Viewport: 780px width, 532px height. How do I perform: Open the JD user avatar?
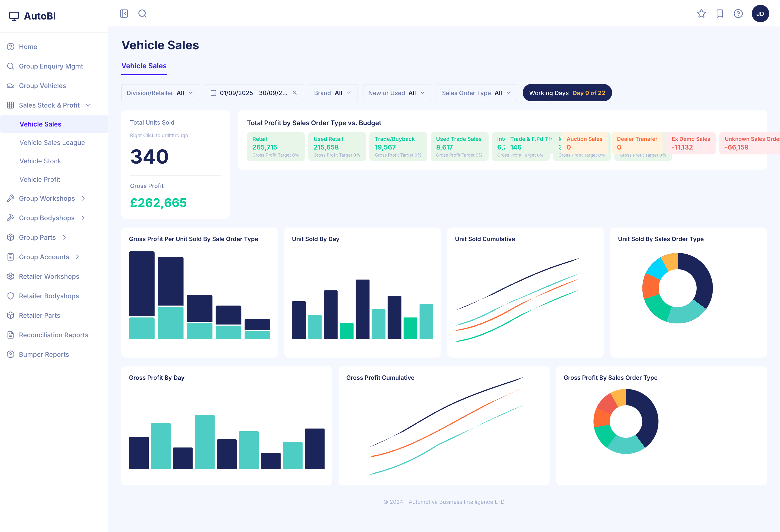point(760,14)
